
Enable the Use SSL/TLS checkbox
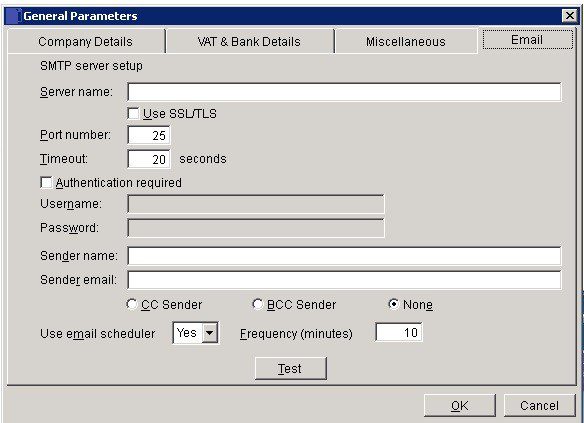(x=133, y=113)
